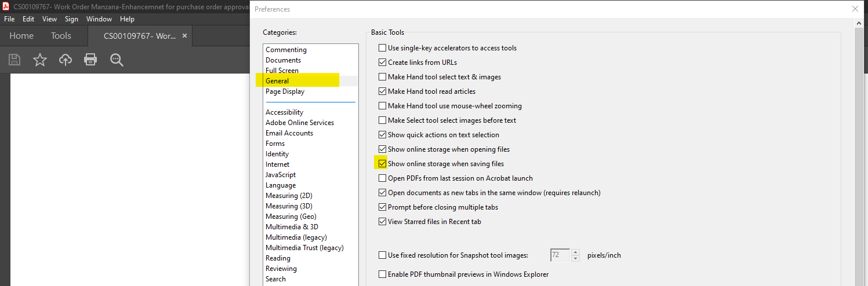Screen dimensions: 868x286
Task: Toggle Show online storage when opening files
Action: (382, 149)
